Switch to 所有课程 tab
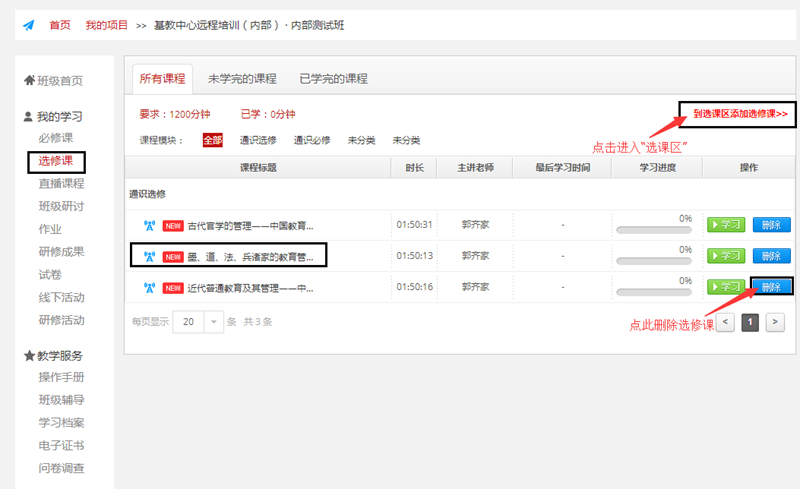Viewport: 800px width, 489px height. click(x=162, y=79)
